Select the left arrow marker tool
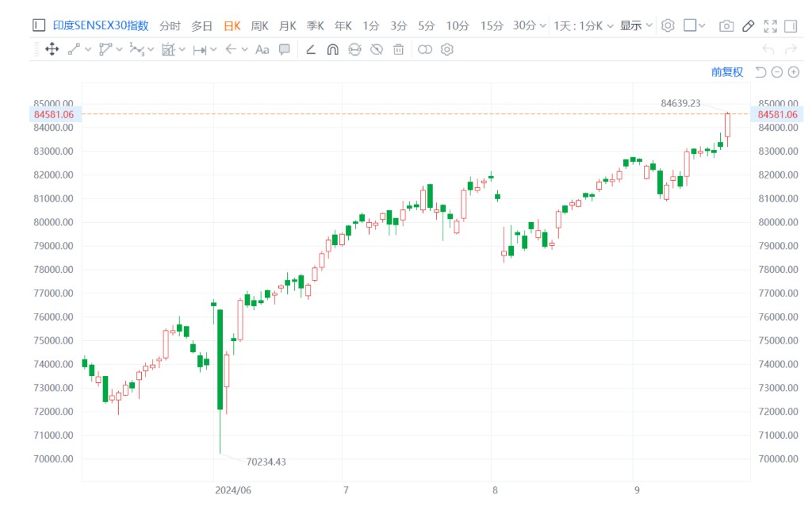This screenshot has width=812, height=514. [x=231, y=49]
